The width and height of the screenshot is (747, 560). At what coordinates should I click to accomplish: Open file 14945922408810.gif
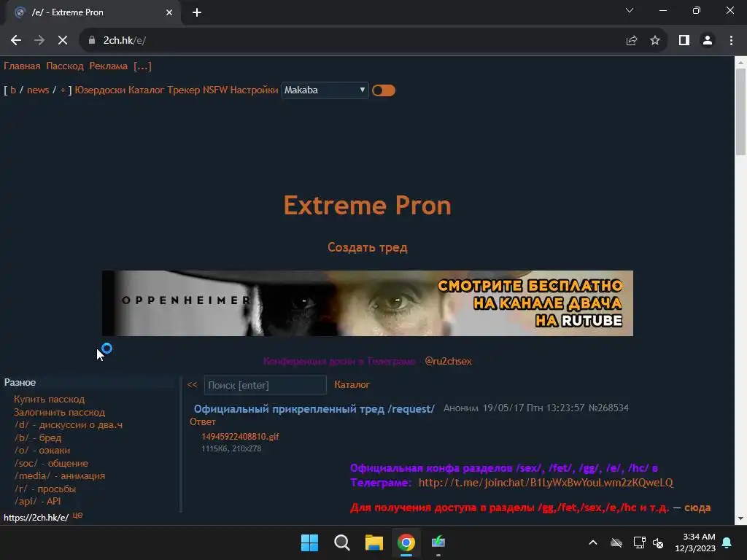pyautogui.click(x=240, y=437)
